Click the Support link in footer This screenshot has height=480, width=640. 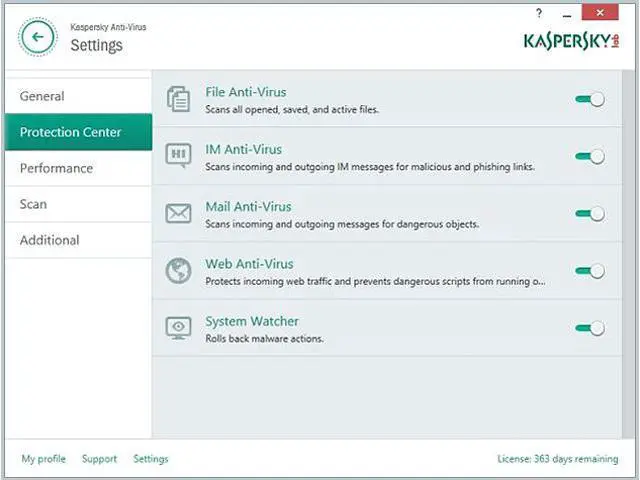coord(99,459)
